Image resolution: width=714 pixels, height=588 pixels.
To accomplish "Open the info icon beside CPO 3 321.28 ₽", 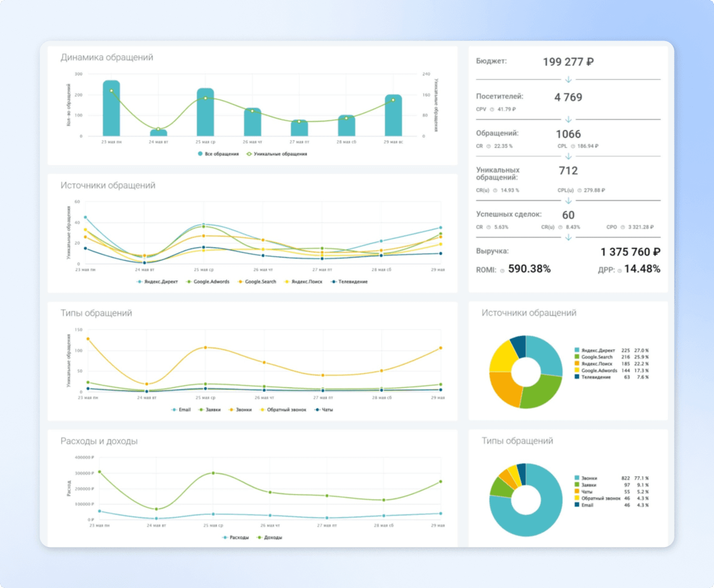I will pos(623,228).
